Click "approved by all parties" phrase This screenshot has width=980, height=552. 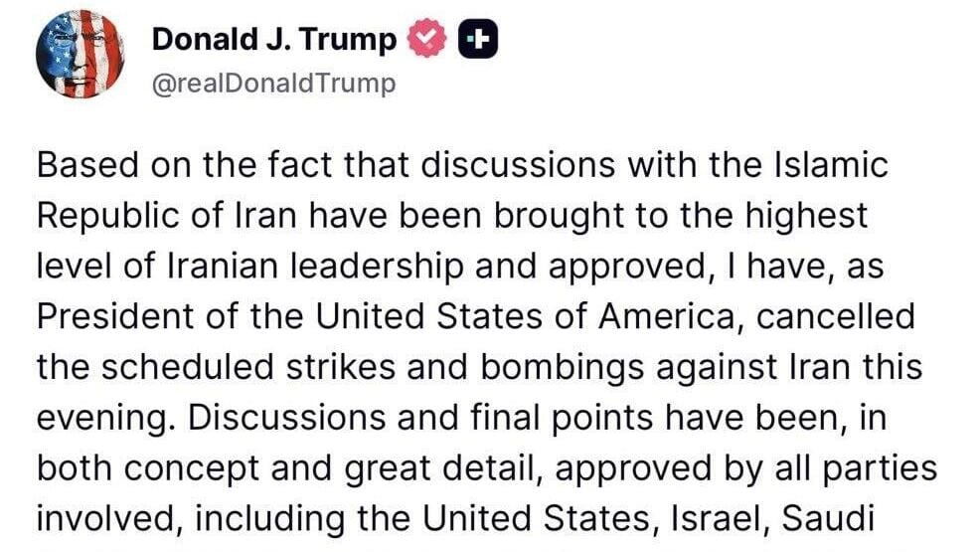(x=746, y=468)
